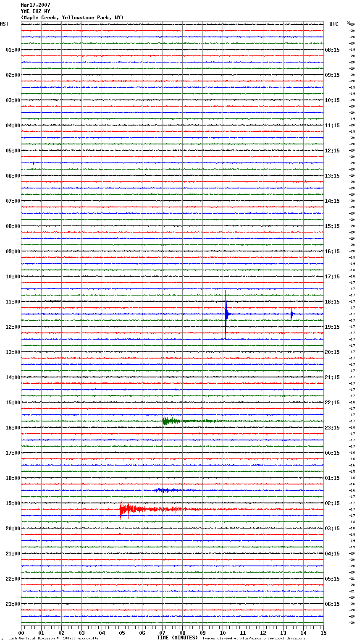This screenshot has width=357, height=644.
Task: Select the '13:00' MST time label
Action: click(x=13, y=352)
